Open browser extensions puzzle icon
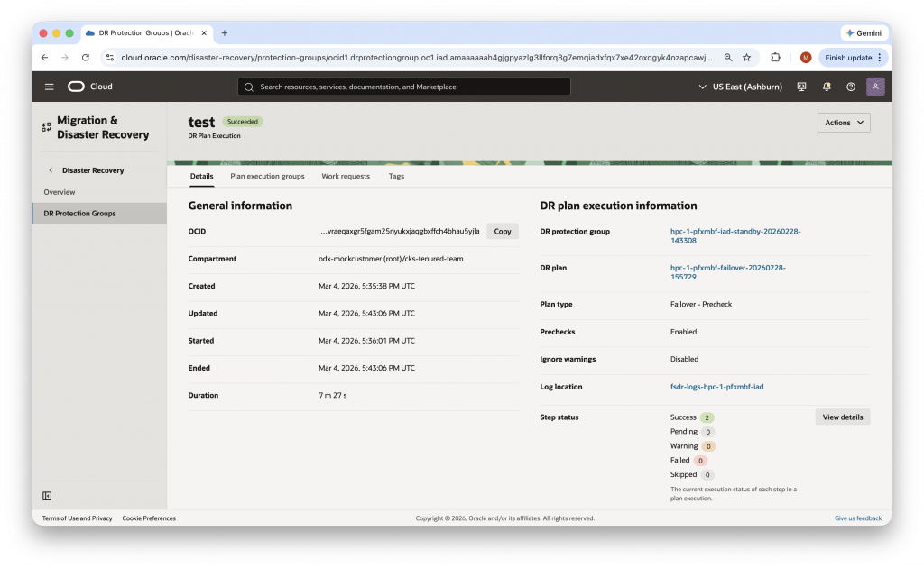This screenshot has height=568, width=924. (775, 56)
